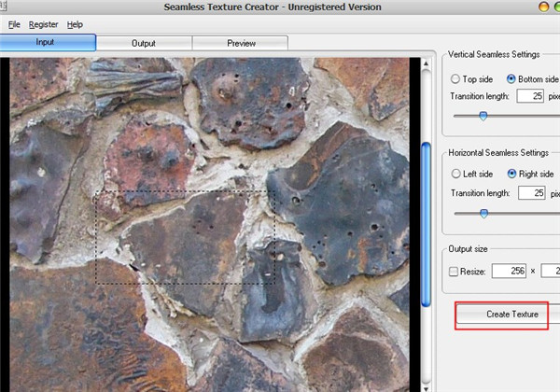The image size is (560, 392).
Task: Choose the Right side radio option
Action: (511, 174)
